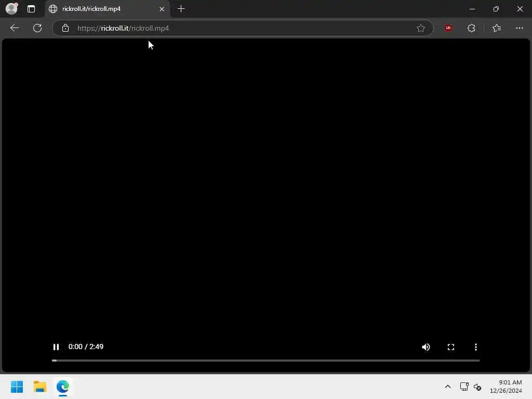Seek along the video progress bar
The image size is (532, 399).
point(265,361)
